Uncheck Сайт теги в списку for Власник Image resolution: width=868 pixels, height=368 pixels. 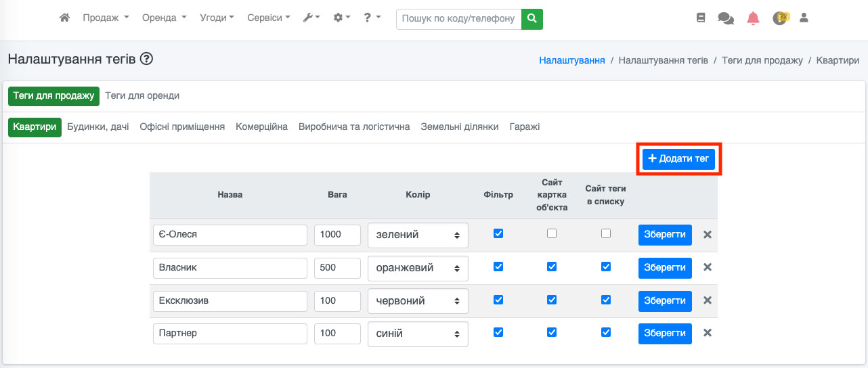606,267
